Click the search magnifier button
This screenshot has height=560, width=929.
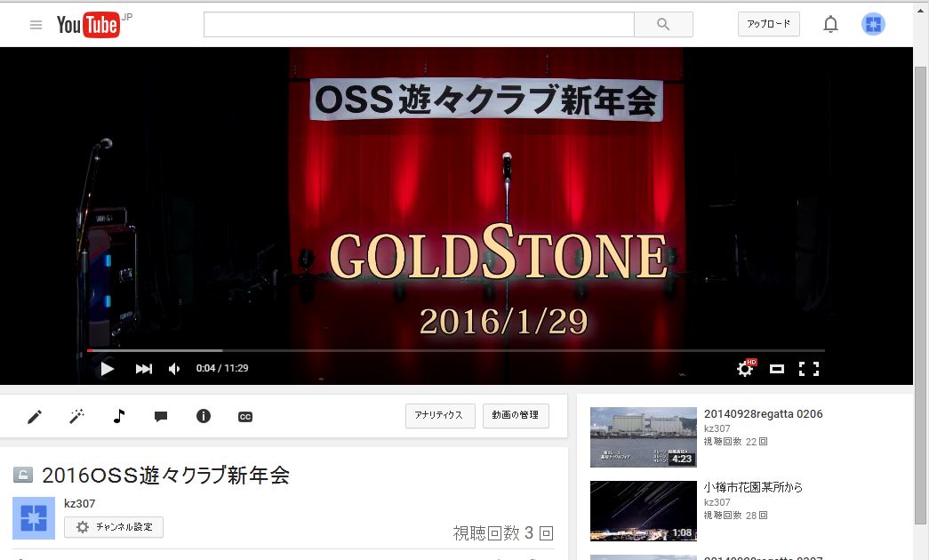click(663, 25)
